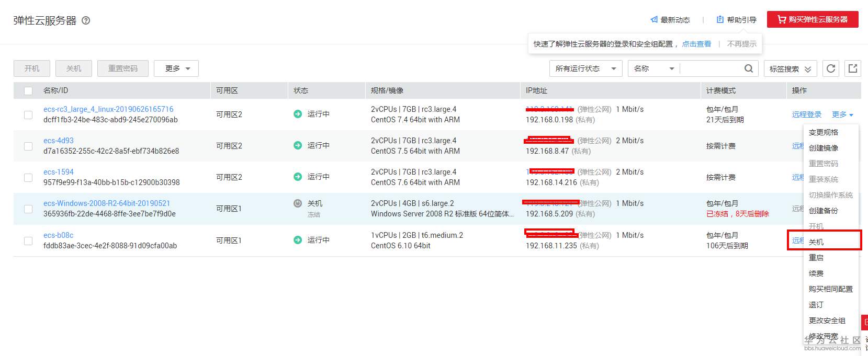Export the server list

pyautogui.click(x=853, y=68)
